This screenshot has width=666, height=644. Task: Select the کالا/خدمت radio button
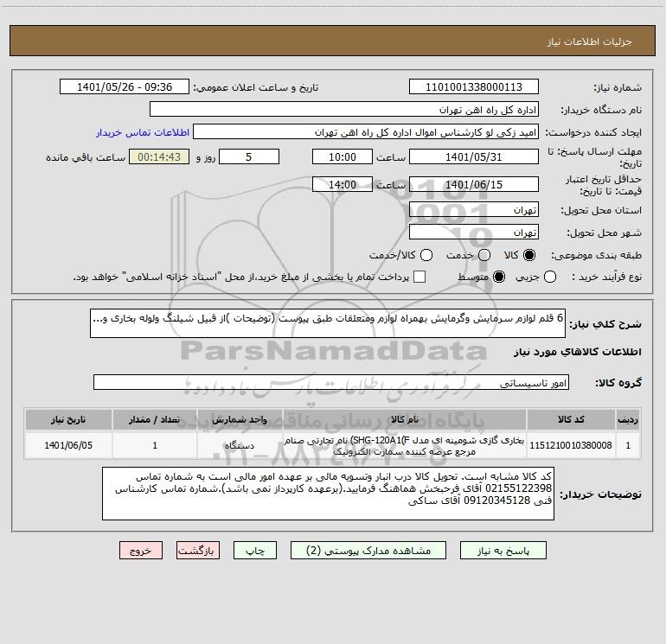coord(426,255)
